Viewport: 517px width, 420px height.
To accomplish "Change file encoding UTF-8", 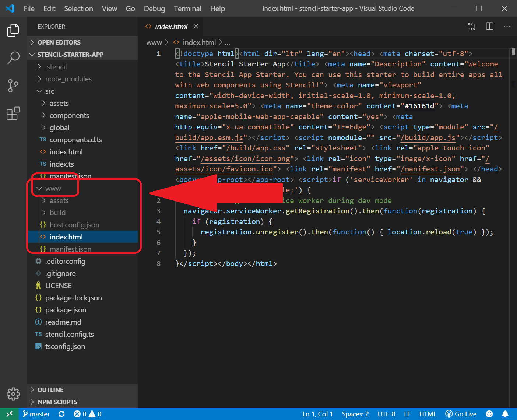I will click(x=386, y=414).
